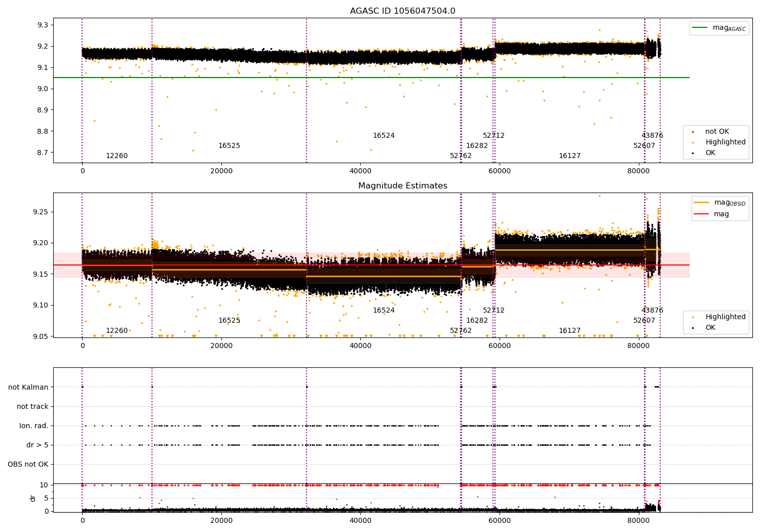Select 'Highlighted' in the top plot legend
The image size is (760, 532).
click(x=726, y=142)
